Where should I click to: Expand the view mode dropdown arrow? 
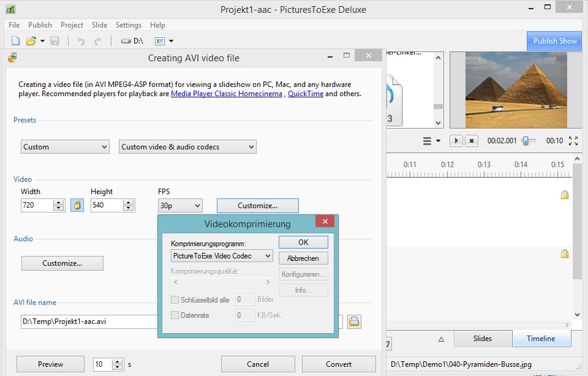pyautogui.click(x=171, y=41)
